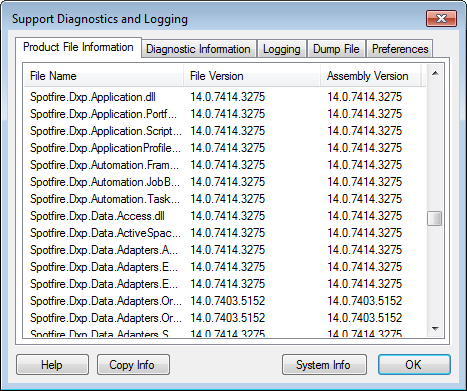467x391 pixels.
Task: Click file version of Spotfire.Dxp.Automation.Task... row
Action: (x=228, y=199)
